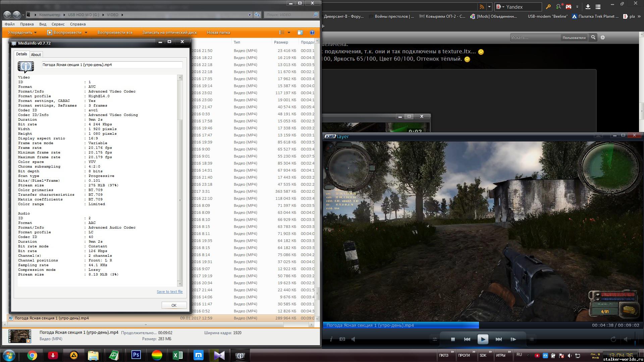Mute KMPlayer volume speaker

click(x=626, y=339)
